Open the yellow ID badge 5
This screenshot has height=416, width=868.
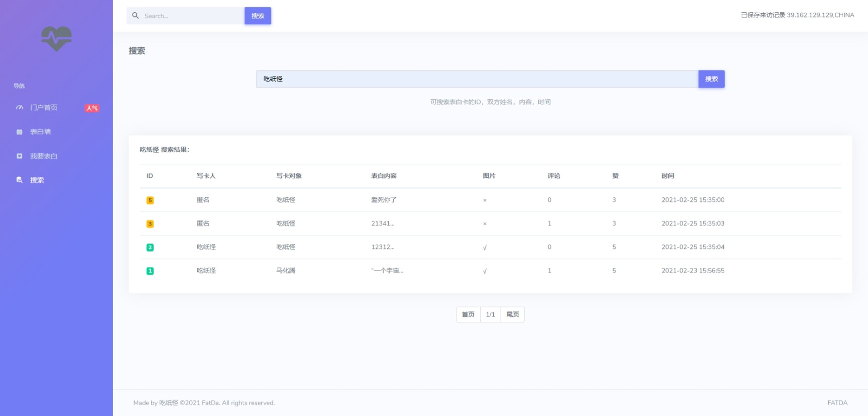tap(150, 200)
